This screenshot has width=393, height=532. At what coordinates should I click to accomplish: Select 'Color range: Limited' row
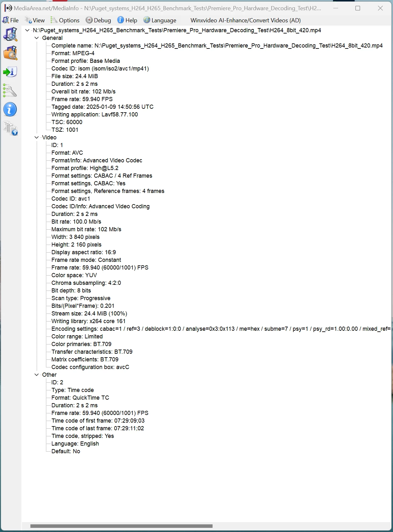(x=77, y=336)
